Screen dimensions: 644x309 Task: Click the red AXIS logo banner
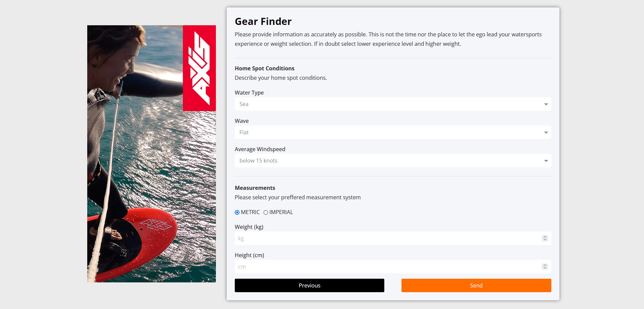[x=199, y=68]
